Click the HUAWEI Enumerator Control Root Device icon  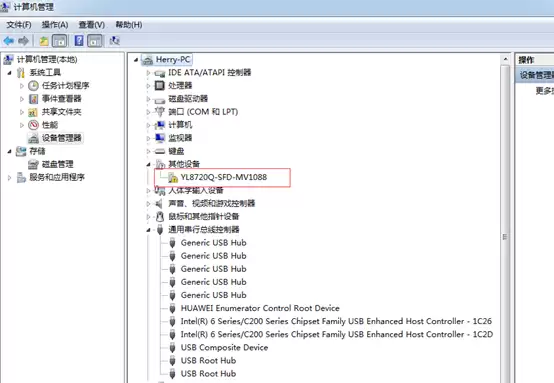pyautogui.click(x=172, y=308)
